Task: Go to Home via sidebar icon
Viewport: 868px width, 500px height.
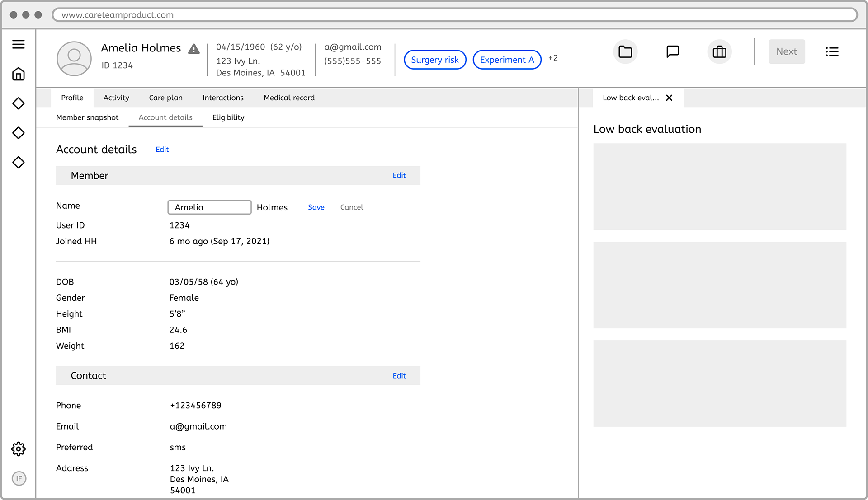Action: (x=19, y=74)
